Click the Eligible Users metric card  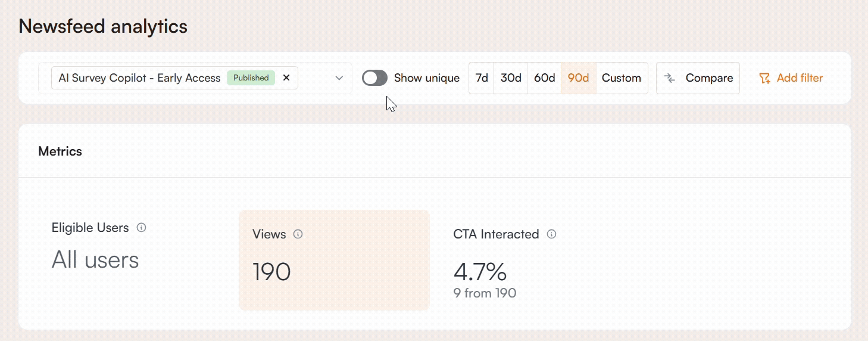click(x=119, y=250)
